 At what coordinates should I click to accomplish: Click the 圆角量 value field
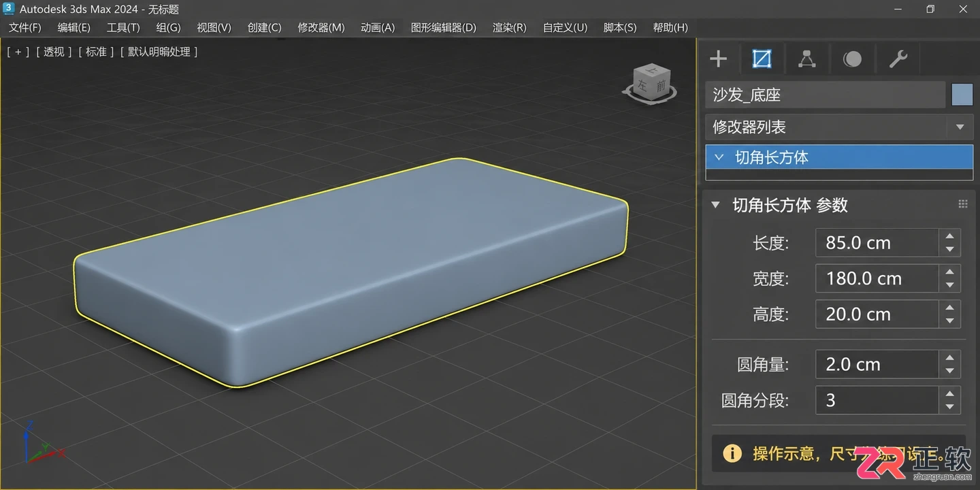877,364
